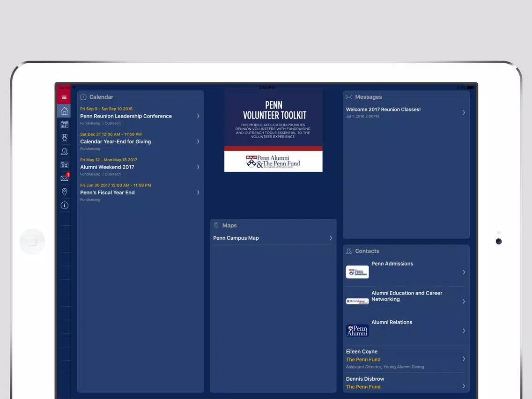The image size is (532, 399).
Task: Click the Calendar panel clock icon
Action: [x=83, y=97]
